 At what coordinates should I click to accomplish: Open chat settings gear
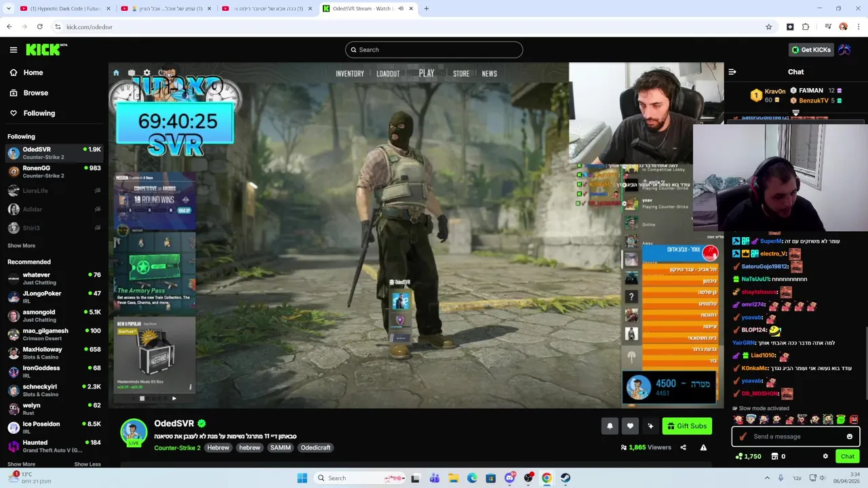(825, 456)
